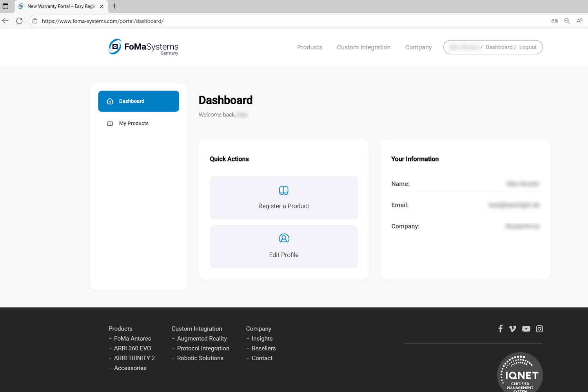The image size is (588, 392).
Task: Open the ARRI TRINITY 2 footer link
Action: pyautogui.click(x=134, y=358)
